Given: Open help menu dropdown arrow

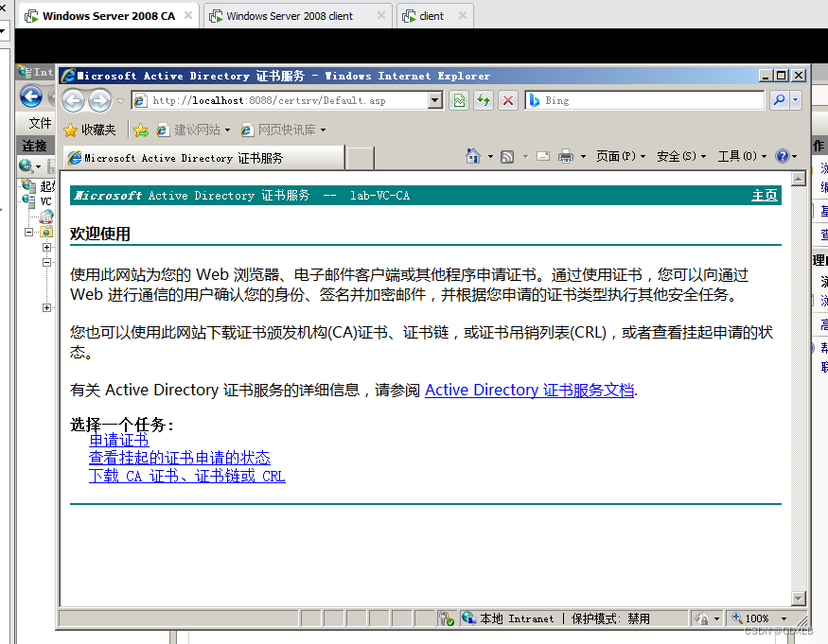Looking at the screenshot, I should tap(794, 156).
